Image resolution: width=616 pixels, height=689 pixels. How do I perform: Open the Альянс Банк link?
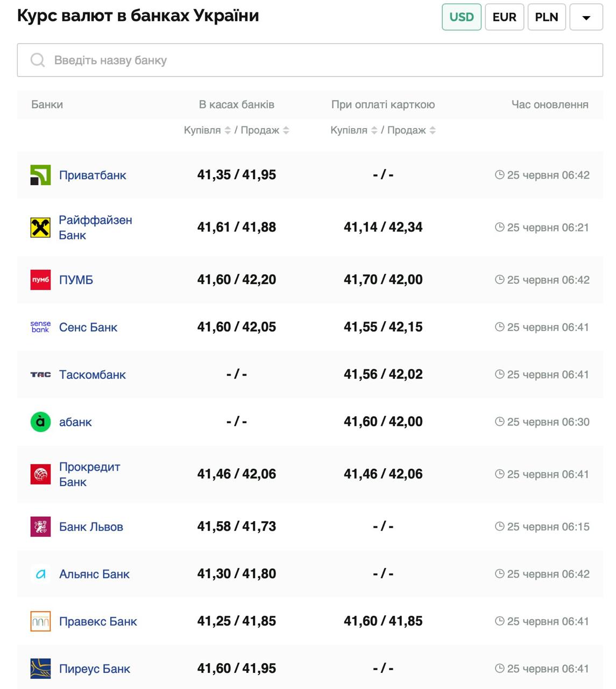tap(94, 574)
